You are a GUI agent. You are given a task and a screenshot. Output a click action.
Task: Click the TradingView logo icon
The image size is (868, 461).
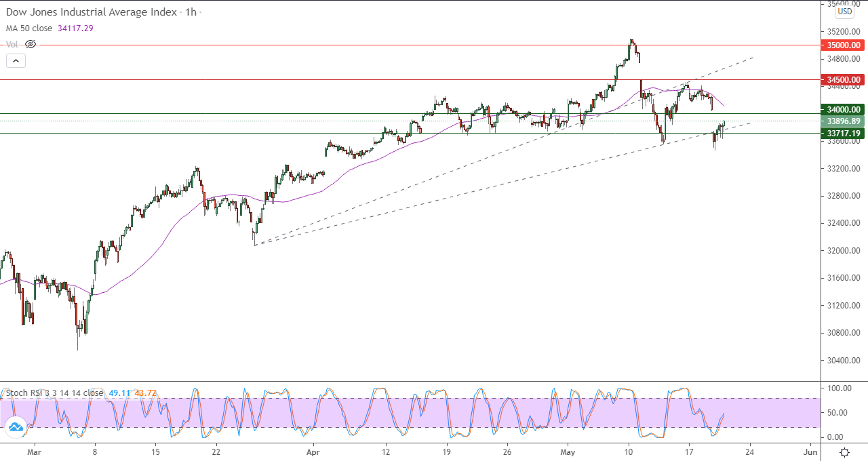[x=16, y=426]
